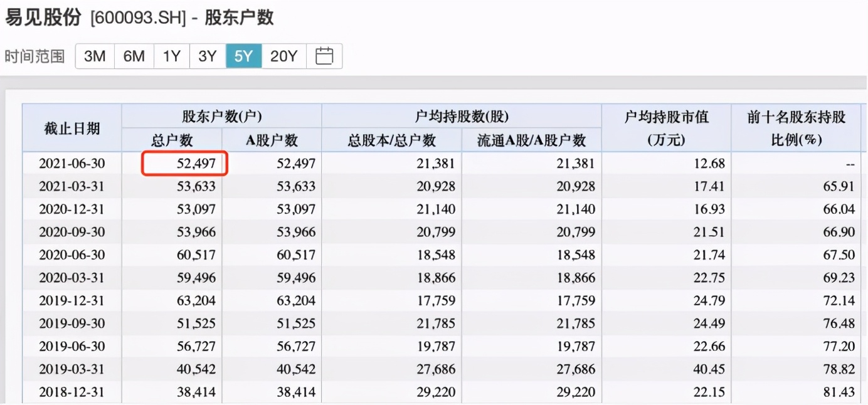This screenshot has height=405, width=868.
Task: Select the 2019-06-30 date cell
Action: 72,346
